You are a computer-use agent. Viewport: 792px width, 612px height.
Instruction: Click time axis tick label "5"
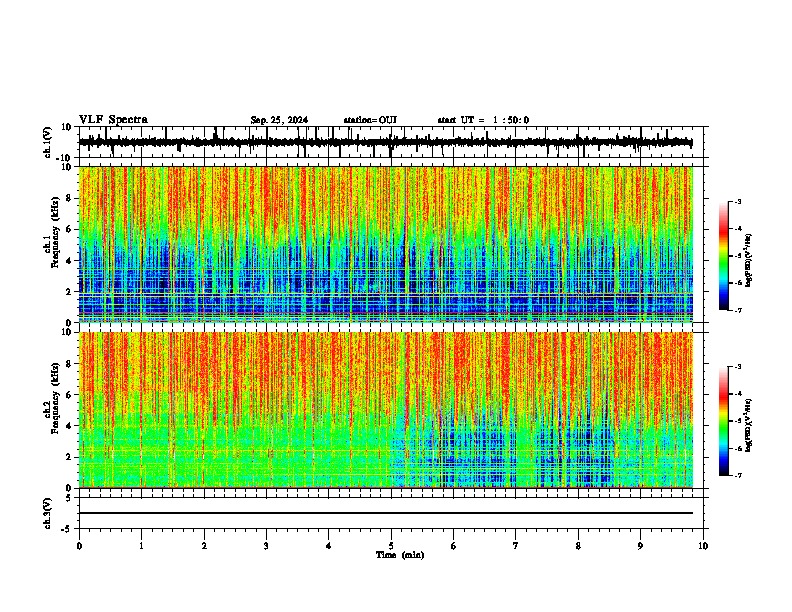click(x=391, y=546)
